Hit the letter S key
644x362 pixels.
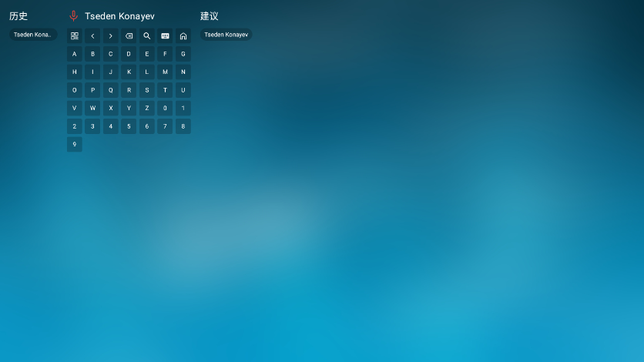tap(147, 90)
